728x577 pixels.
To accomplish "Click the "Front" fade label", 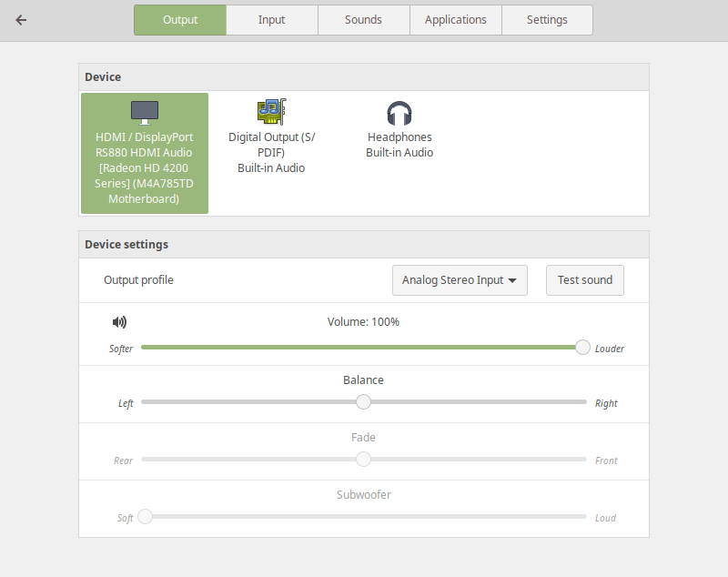I will (606, 461).
